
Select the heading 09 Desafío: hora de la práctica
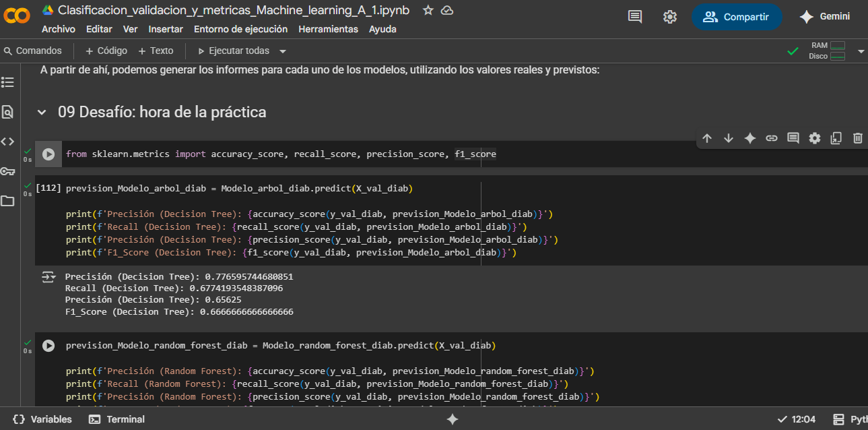click(x=162, y=113)
